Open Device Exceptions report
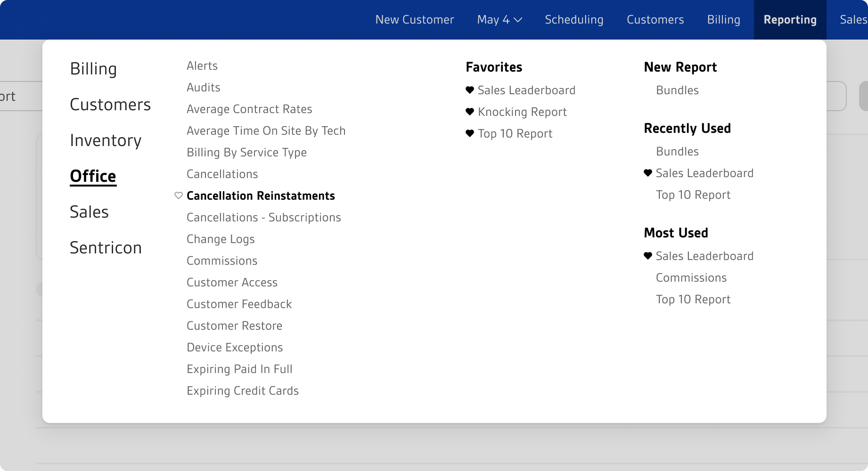This screenshot has height=471, width=868. [x=235, y=347]
